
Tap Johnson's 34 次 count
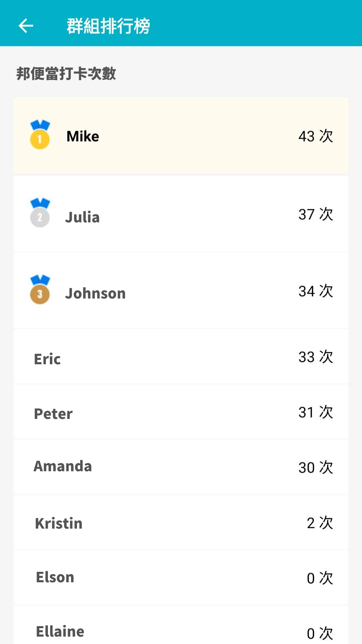(x=315, y=291)
